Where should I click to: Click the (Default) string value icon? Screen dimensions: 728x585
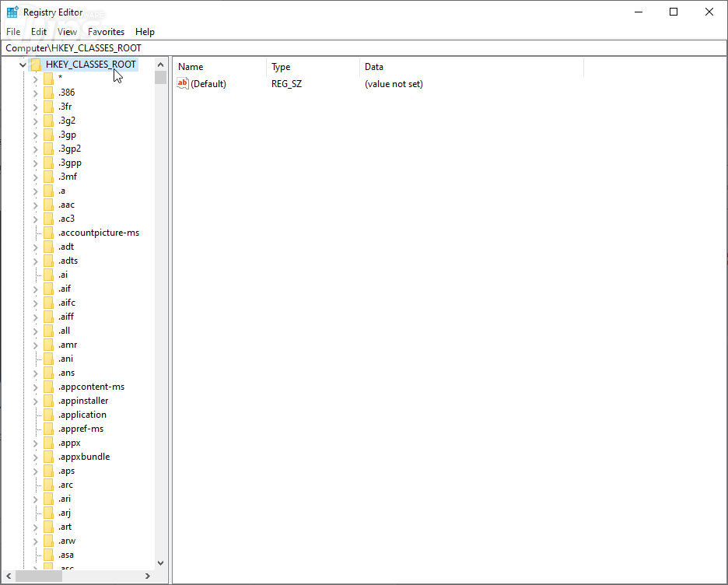[x=183, y=83]
